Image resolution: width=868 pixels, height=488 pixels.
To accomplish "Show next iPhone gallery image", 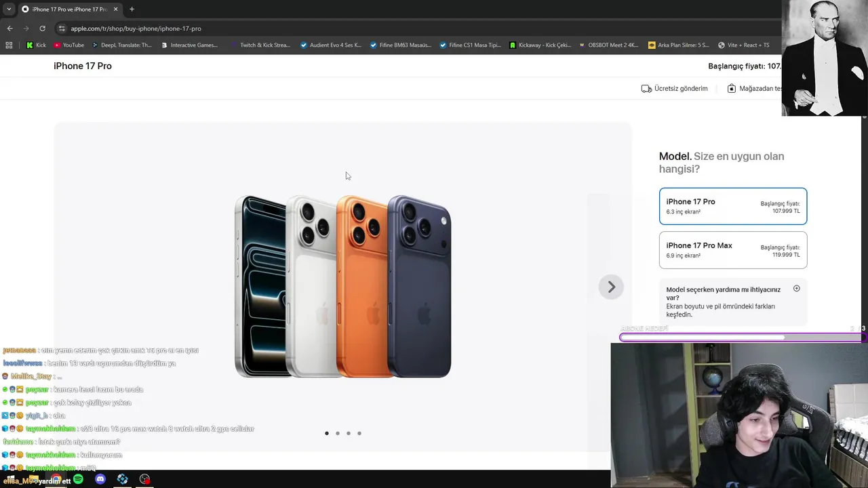I will (x=611, y=287).
